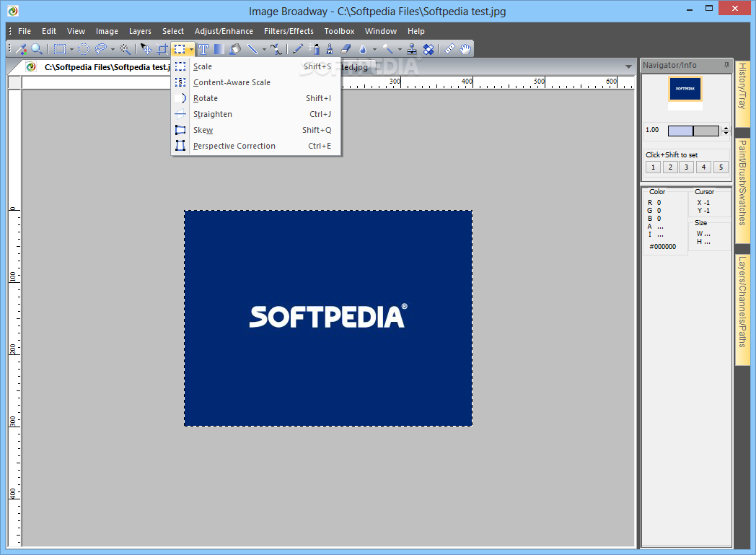Open the Layers menu

tap(140, 31)
